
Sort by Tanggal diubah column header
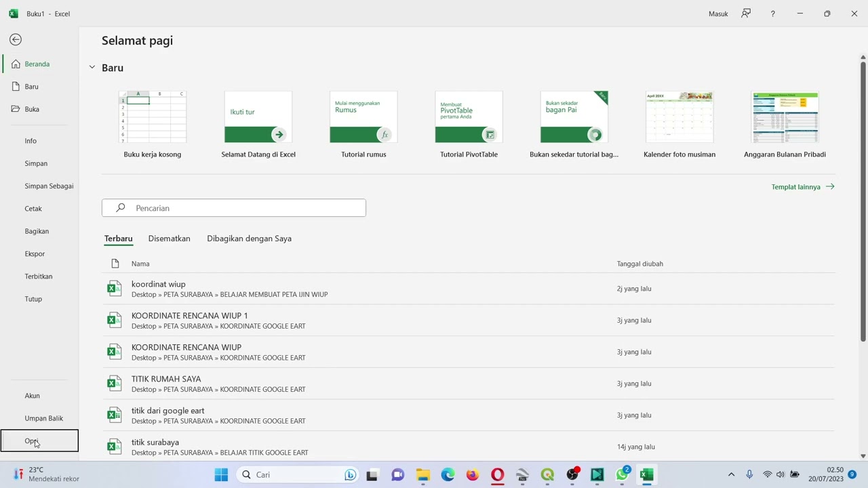click(639, 264)
